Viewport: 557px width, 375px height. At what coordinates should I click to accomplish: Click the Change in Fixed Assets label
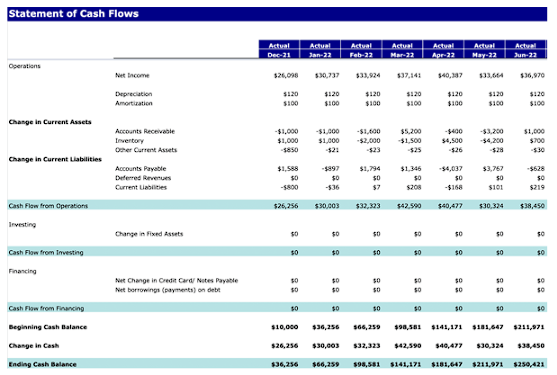coord(149,234)
